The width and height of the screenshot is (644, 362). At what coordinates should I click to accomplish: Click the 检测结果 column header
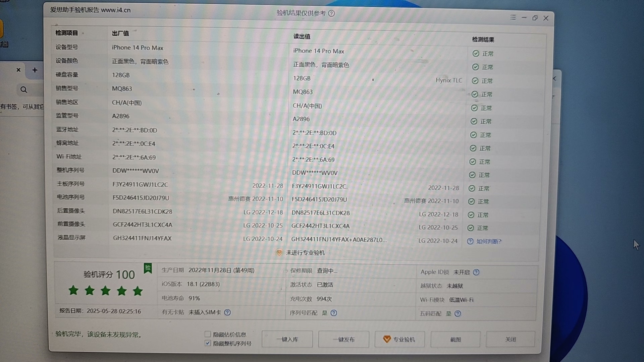coord(483,40)
